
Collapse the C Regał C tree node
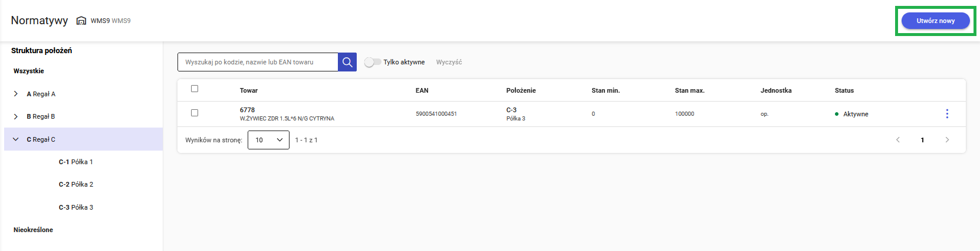[x=16, y=139]
